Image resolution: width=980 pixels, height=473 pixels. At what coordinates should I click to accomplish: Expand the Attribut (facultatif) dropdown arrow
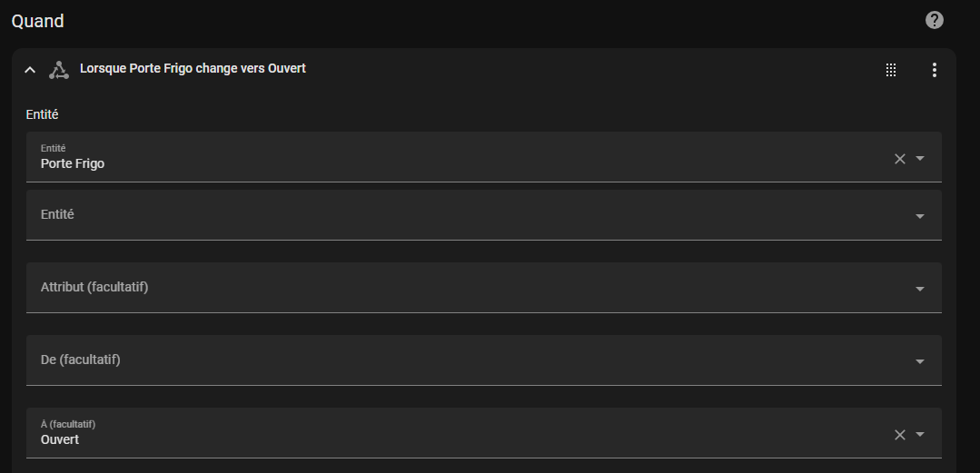click(x=920, y=289)
